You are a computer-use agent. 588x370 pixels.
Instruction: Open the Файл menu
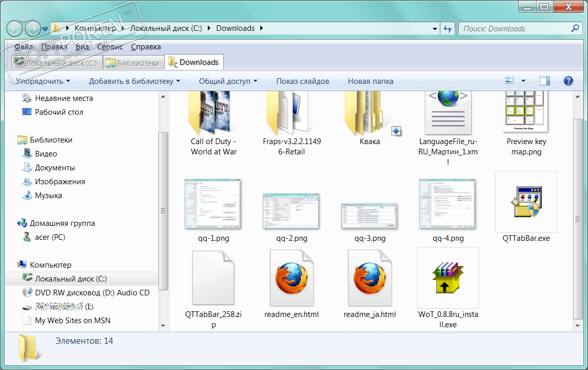tap(24, 47)
